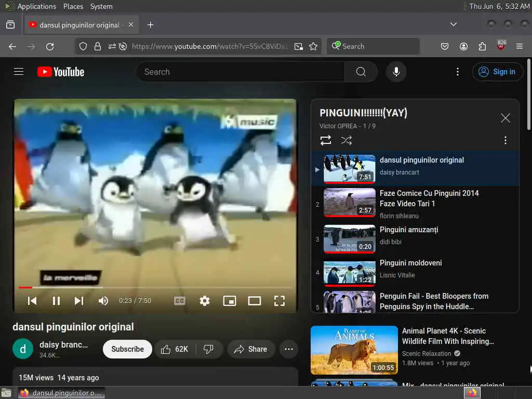Skip to the next video in the player

pyautogui.click(x=79, y=301)
